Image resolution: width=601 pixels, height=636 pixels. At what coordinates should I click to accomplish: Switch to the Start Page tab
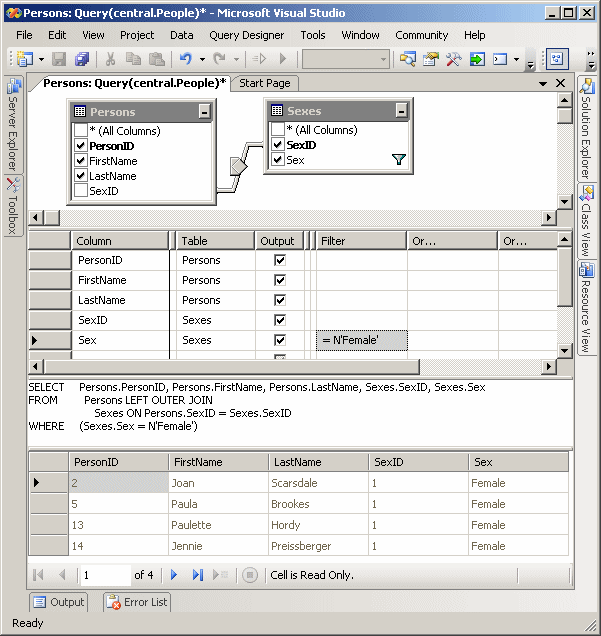[x=265, y=83]
